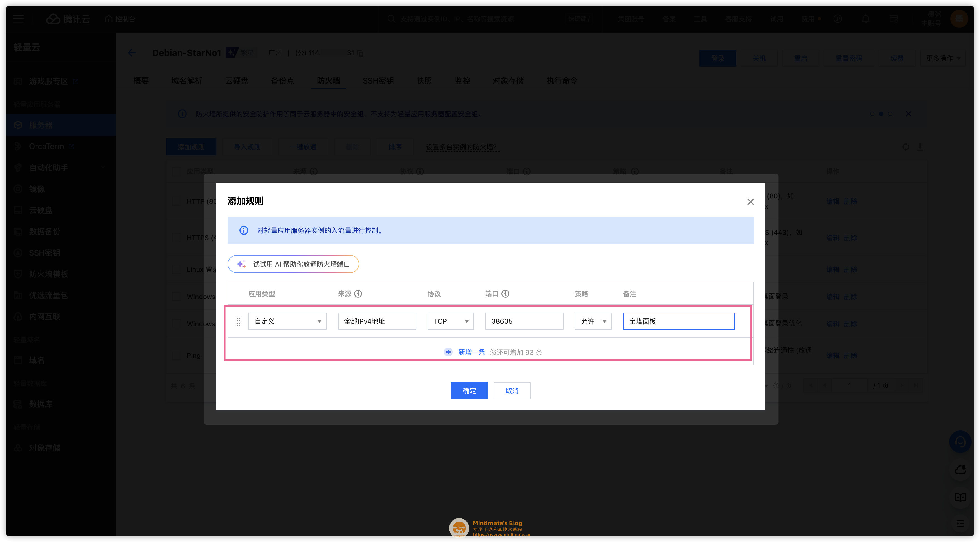980x542 pixels.
Task: Click the AI sparkle icon in the firewall helper button
Action: 241,264
